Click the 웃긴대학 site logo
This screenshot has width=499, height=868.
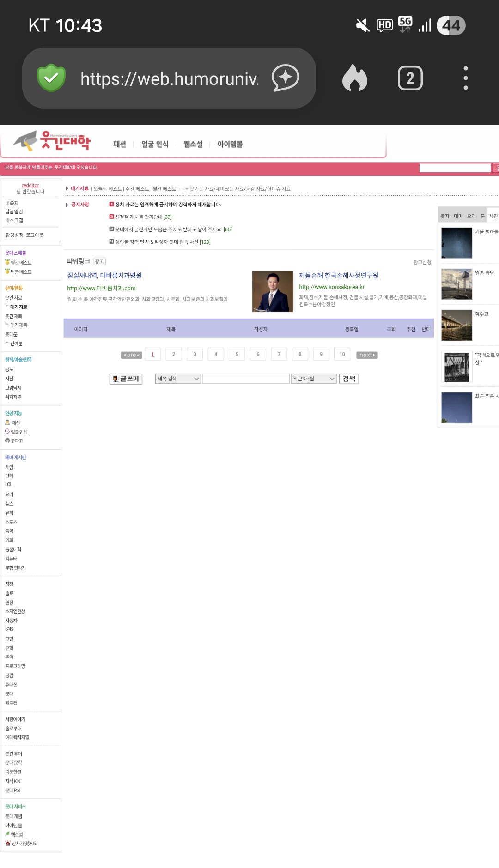52,141
